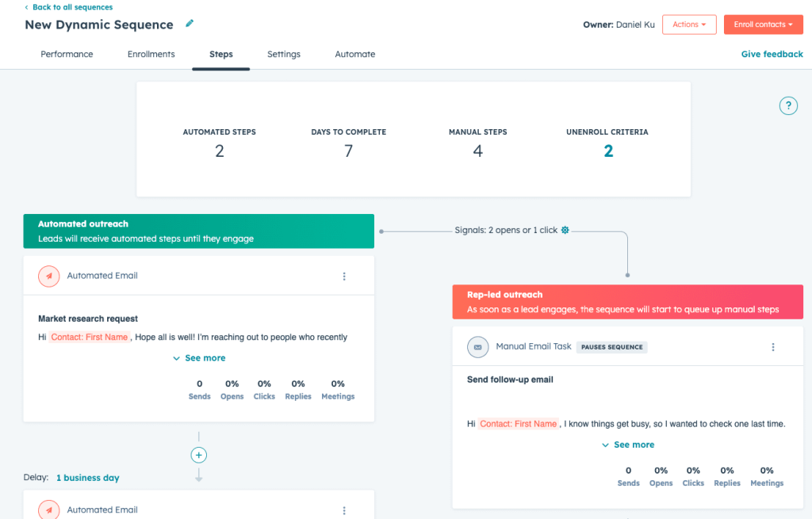The width and height of the screenshot is (812, 519).
Task: Open the Actions dropdown
Action: click(688, 25)
